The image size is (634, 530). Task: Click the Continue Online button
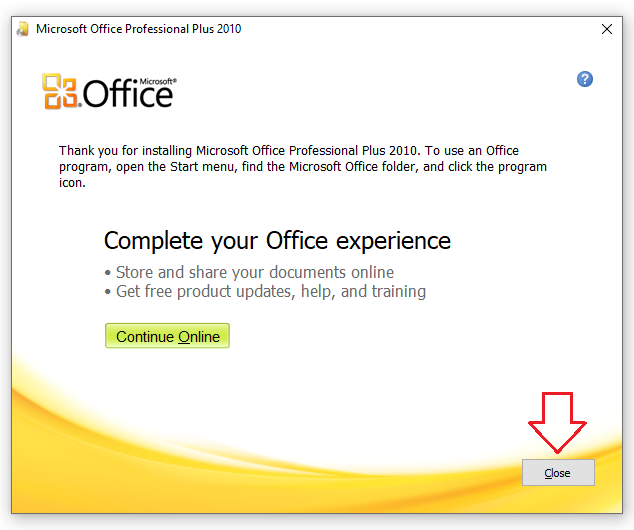(167, 336)
